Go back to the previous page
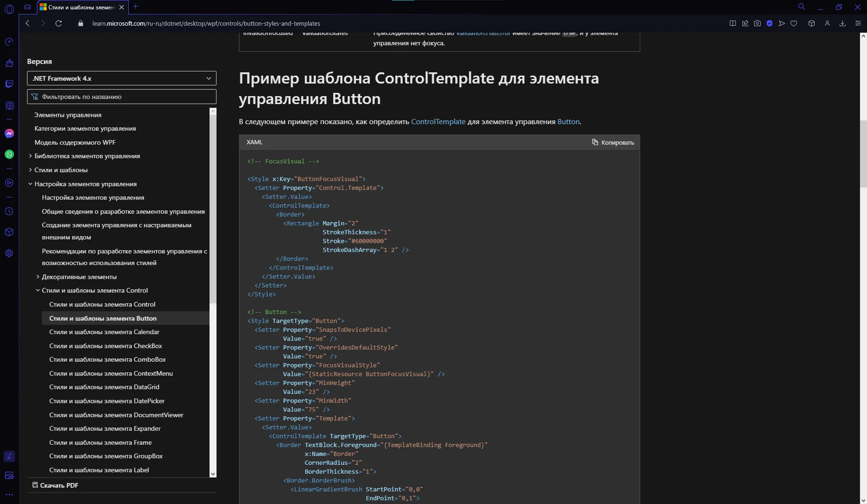This screenshot has height=504, width=867. click(x=28, y=23)
